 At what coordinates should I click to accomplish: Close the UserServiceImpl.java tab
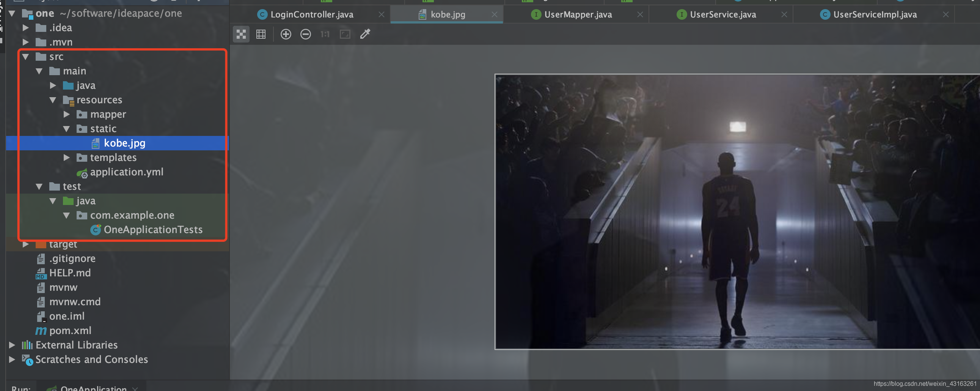[x=946, y=14]
